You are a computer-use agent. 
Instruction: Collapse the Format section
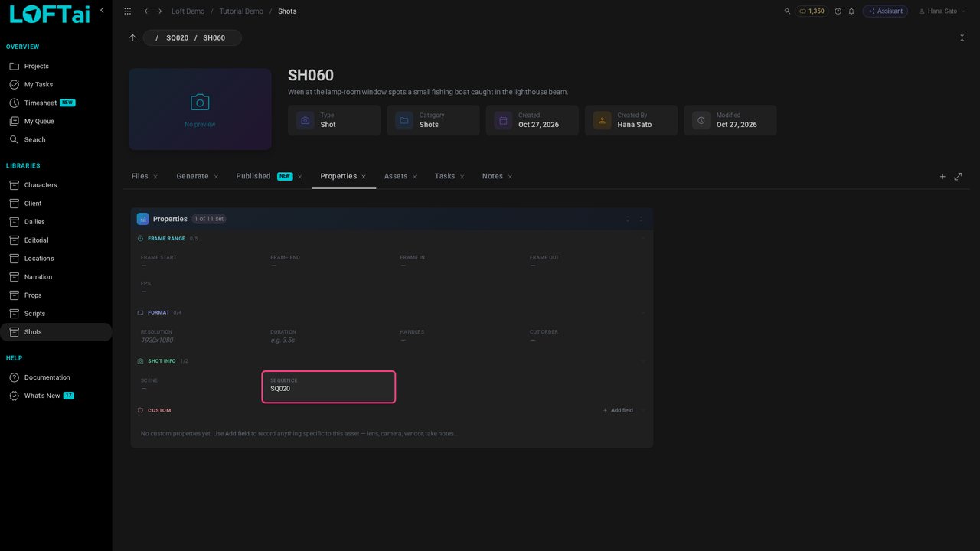(642, 313)
